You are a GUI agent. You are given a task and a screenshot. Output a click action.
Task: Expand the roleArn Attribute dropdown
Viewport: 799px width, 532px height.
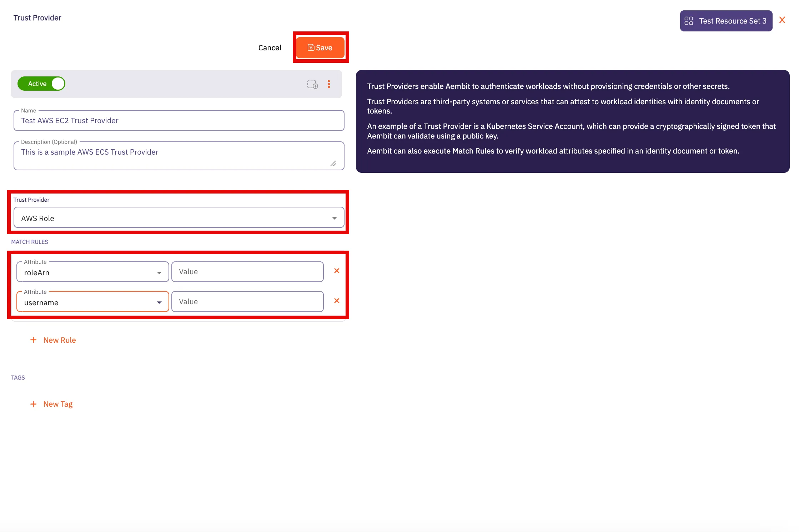159,272
